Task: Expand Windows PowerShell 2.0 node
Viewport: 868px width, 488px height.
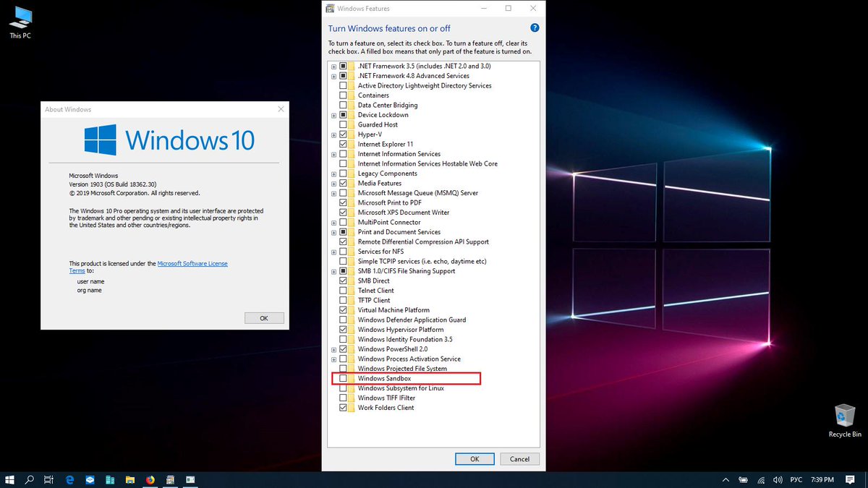Action: tap(334, 349)
